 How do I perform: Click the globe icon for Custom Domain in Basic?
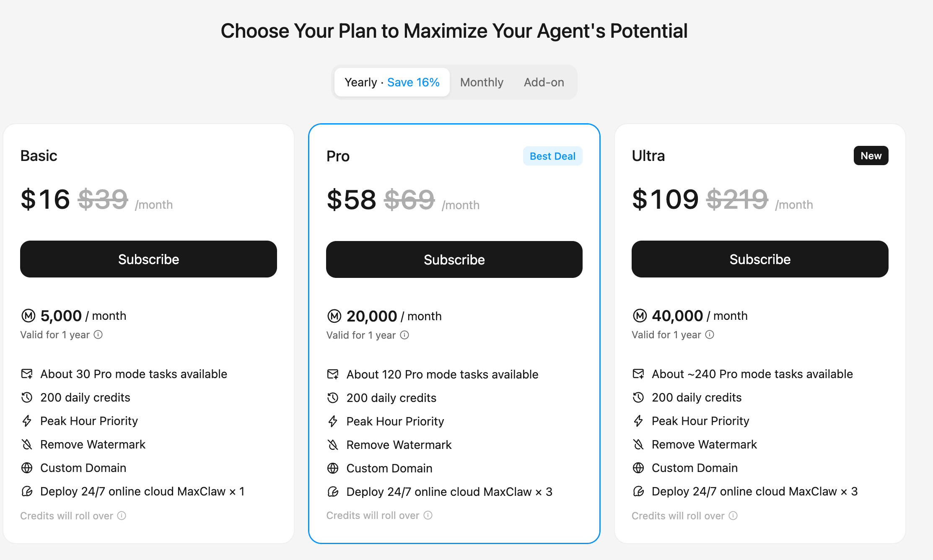point(27,468)
